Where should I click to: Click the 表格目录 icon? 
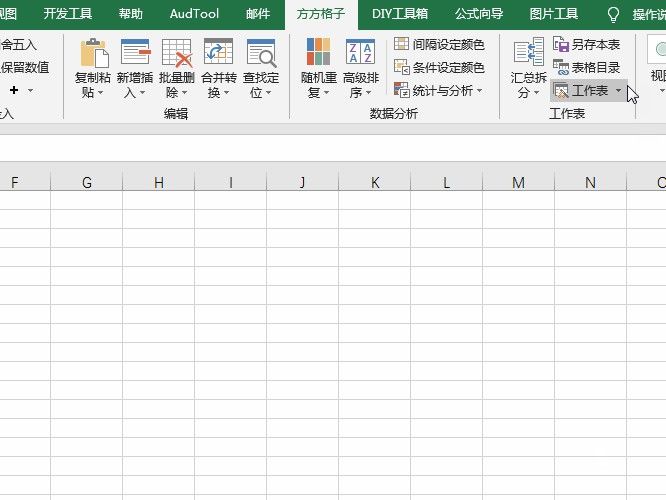[561, 67]
